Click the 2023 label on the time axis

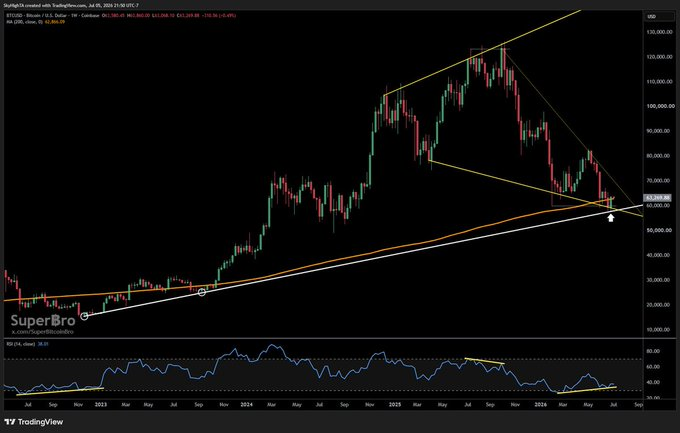(x=101, y=404)
